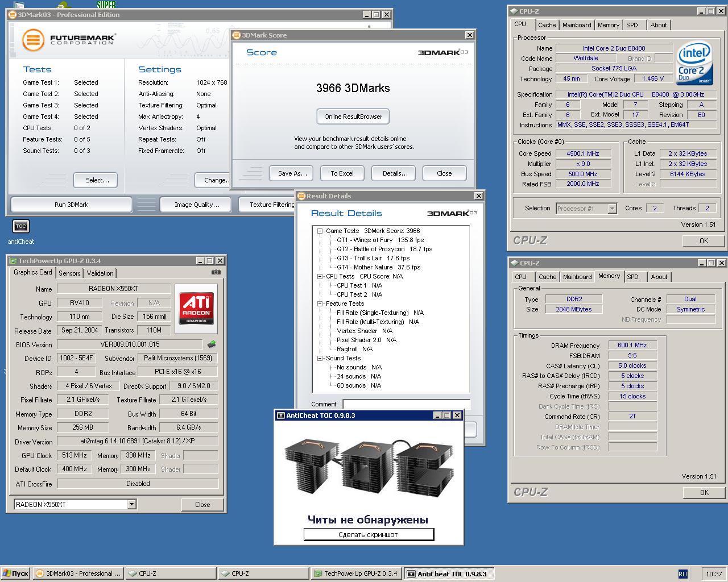
Task: Collapse the Feature Tests tree node
Action: point(320,304)
